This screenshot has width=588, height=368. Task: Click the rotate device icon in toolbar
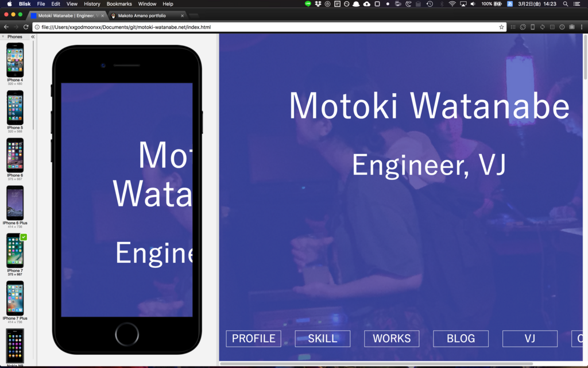tap(523, 27)
